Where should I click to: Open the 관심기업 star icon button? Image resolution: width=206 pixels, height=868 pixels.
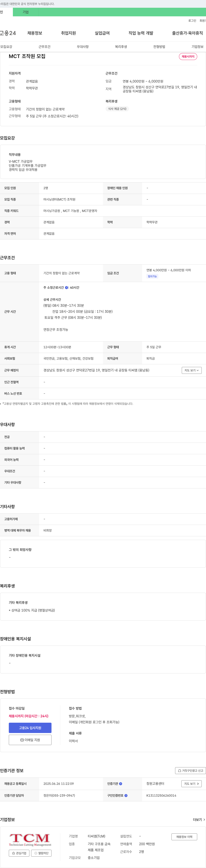[19, 853]
